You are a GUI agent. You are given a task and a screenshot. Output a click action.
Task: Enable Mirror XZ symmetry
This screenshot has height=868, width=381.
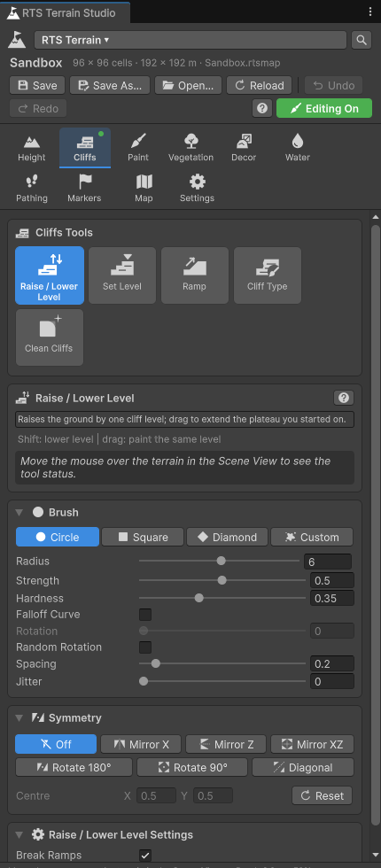pyautogui.click(x=312, y=744)
